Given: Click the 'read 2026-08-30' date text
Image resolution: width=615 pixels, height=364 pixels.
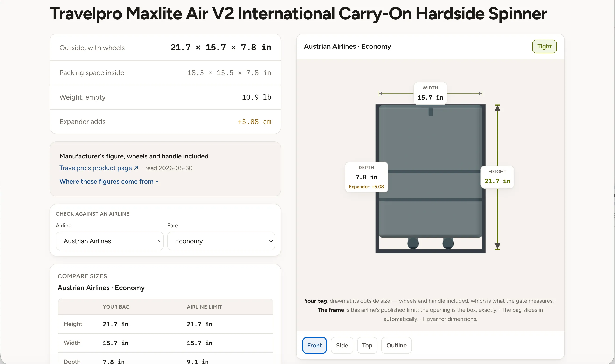Looking at the screenshot, I should pyautogui.click(x=169, y=168).
